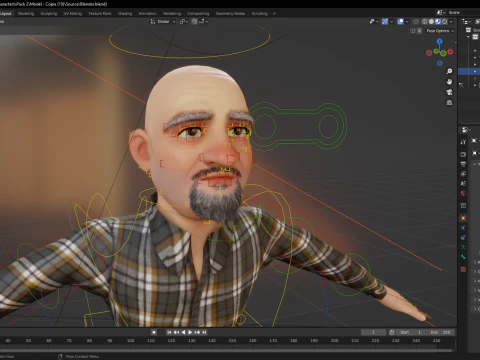This screenshot has width=480, height=360.
Task: Open the viewport shading options dropdown
Action: pos(451,22)
